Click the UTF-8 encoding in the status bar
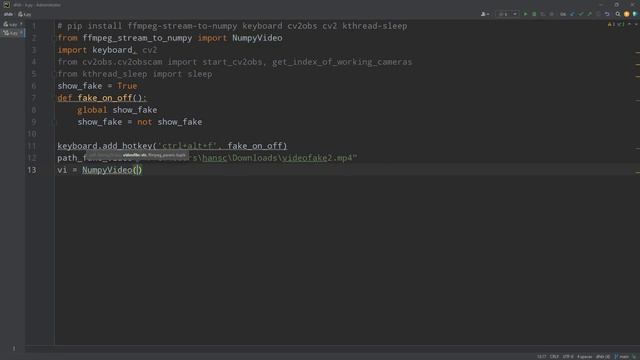 pyautogui.click(x=568, y=357)
